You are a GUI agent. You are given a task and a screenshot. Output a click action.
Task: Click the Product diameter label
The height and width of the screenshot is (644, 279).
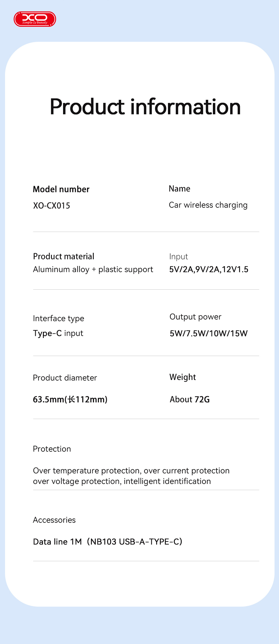point(65,378)
